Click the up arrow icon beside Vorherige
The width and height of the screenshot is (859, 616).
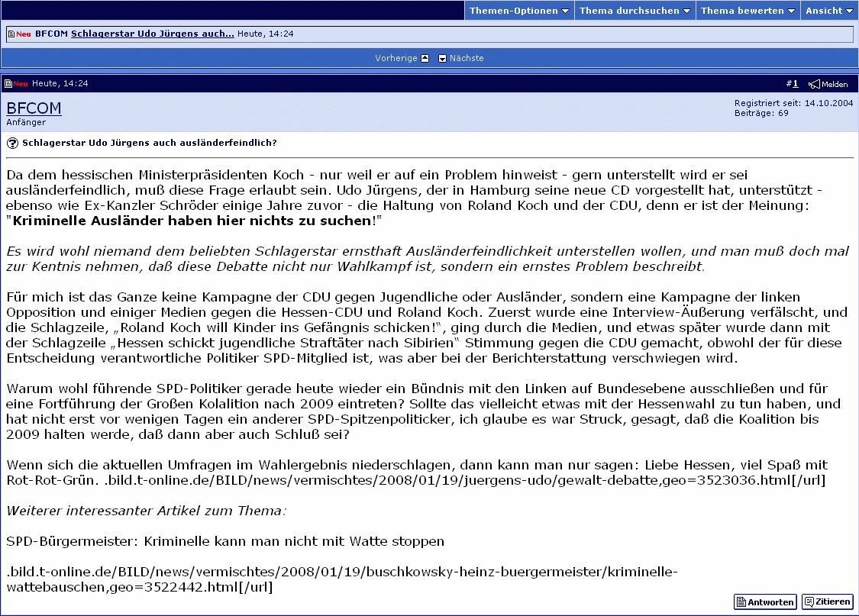pos(425,59)
